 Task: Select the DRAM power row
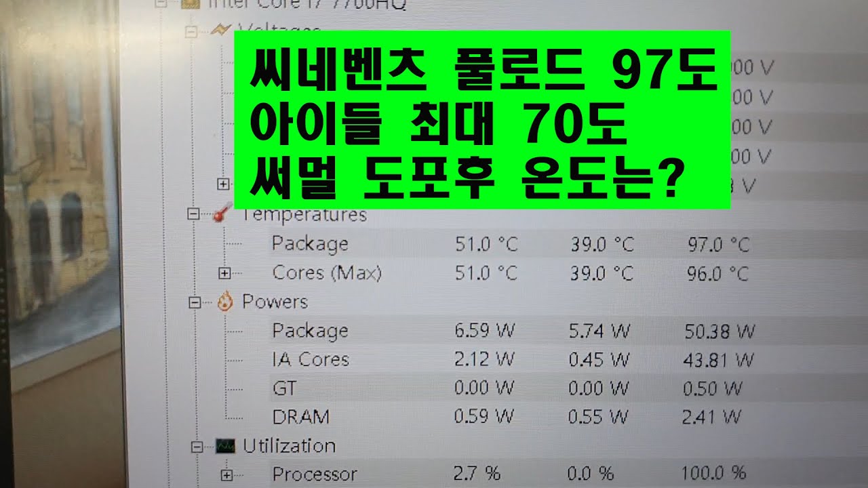(x=300, y=417)
